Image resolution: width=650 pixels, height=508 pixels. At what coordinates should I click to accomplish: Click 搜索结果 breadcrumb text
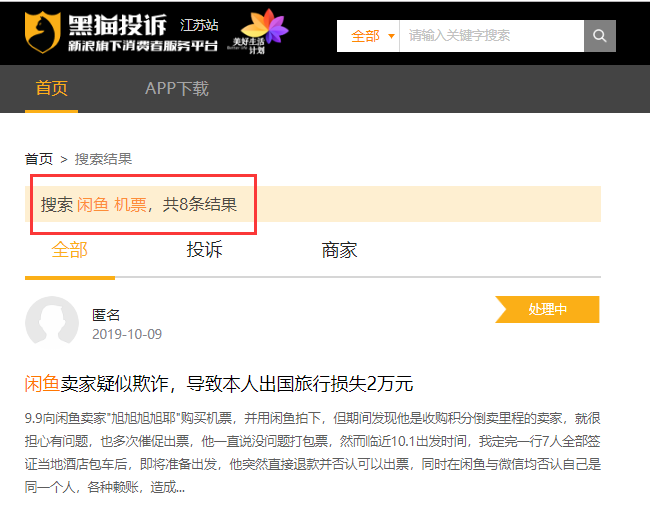click(103, 159)
